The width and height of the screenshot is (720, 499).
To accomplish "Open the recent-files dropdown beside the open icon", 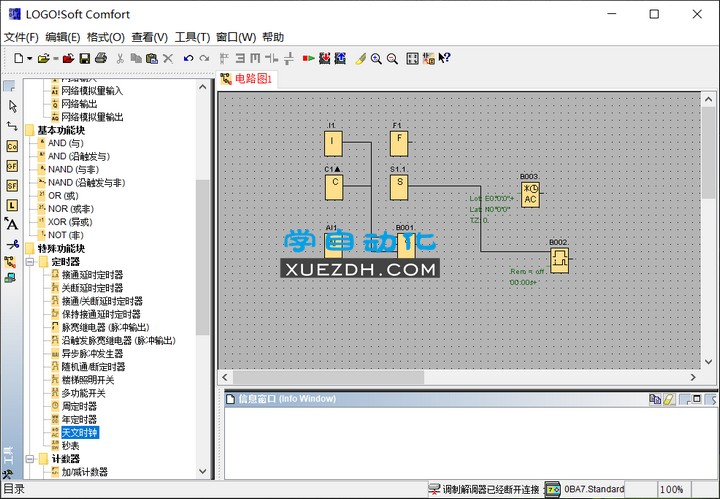I will tap(56, 59).
